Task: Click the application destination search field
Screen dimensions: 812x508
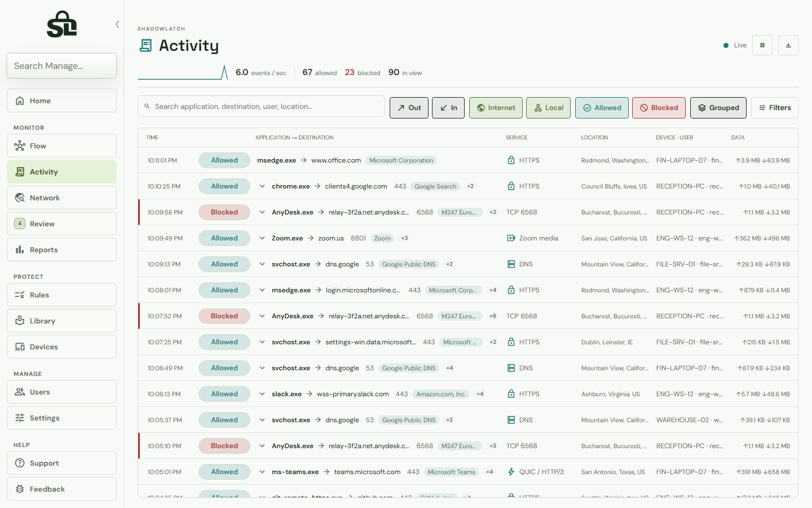Action: [261, 106]
